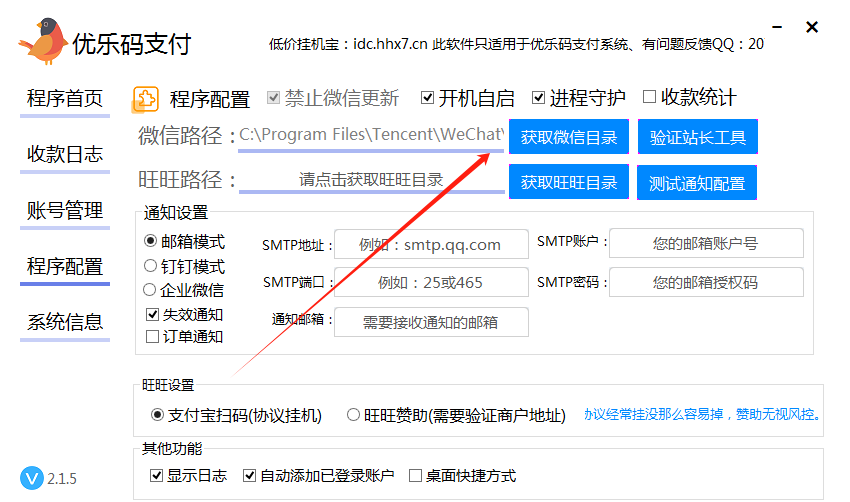The image size is (850, 502).
Task: Click the 微信路径 path field
Action: click(x=371, y=134)
